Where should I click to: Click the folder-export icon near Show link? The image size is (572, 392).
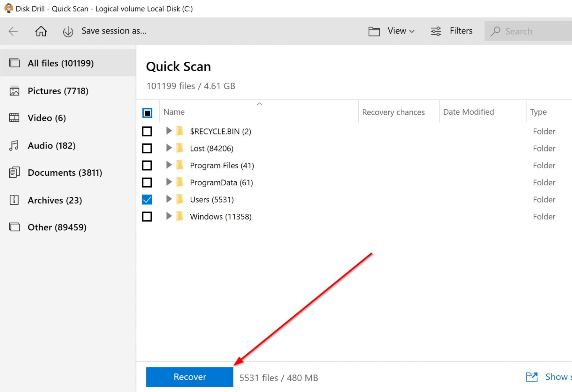tap(532, 377)
